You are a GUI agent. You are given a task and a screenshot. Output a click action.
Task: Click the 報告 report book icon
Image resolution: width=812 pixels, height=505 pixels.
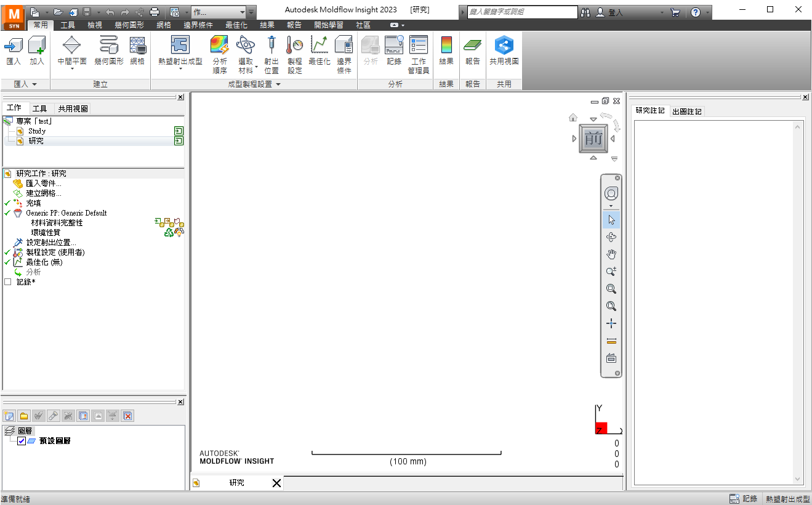pos(473,49)
